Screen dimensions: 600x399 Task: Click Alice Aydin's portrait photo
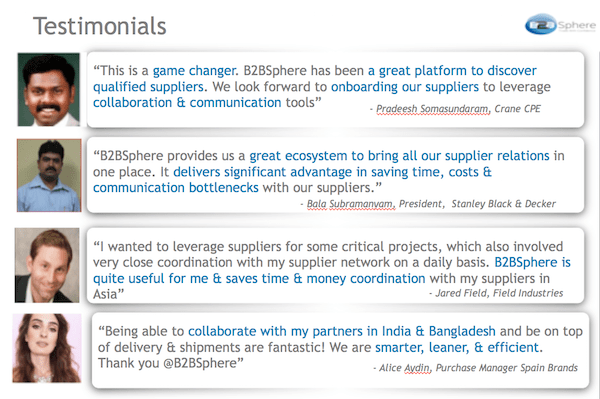(x=47, y=348)
